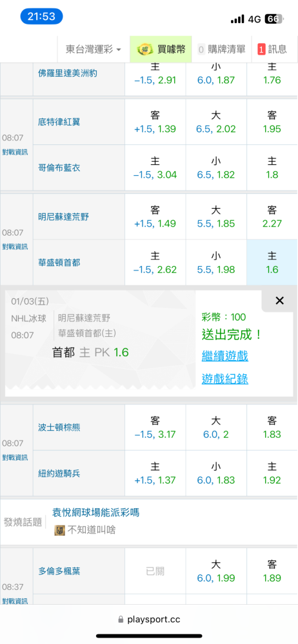Select 紐約遊騎兵 主 1.92 moneyline

click(272, 473)
